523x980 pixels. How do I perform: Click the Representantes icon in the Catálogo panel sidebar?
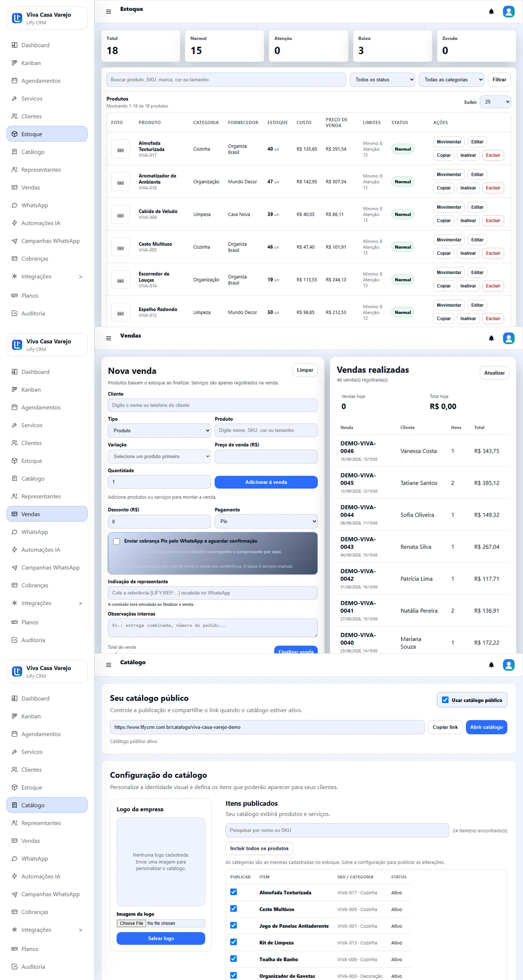(14, 823)
